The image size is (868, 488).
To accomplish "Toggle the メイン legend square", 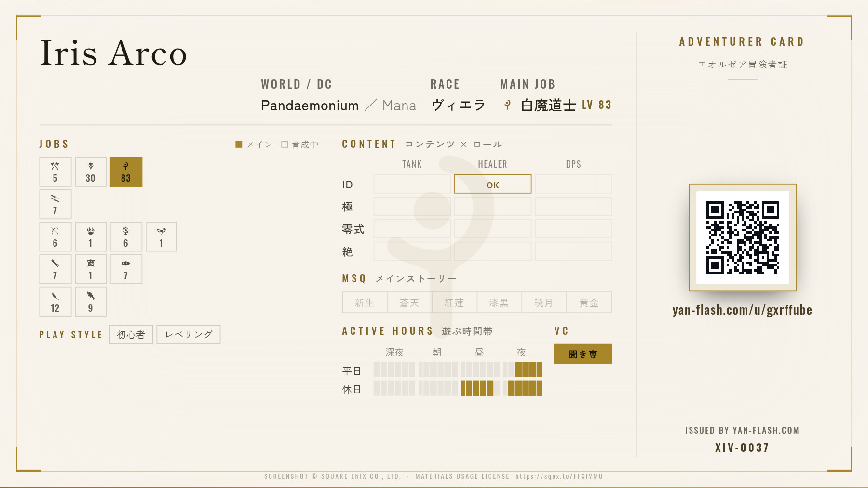I will [x=239, y=145].
